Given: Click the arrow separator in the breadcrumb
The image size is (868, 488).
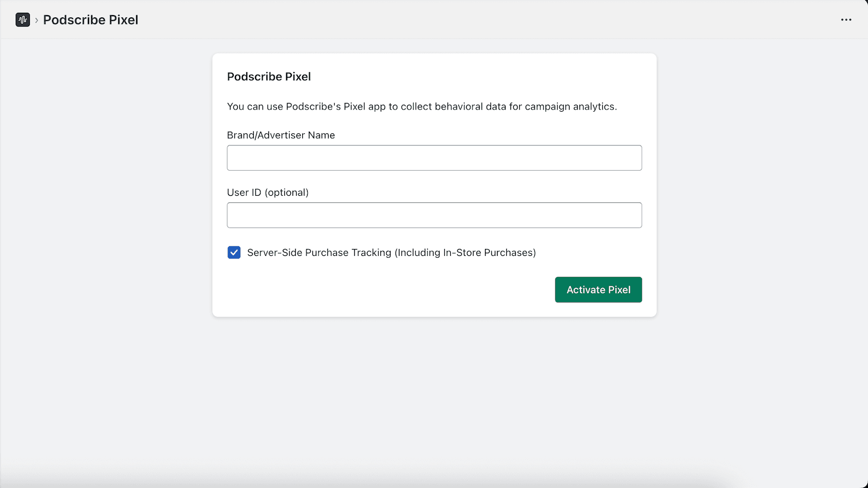Looking at the screenshot, I should [x=36, y=20].
